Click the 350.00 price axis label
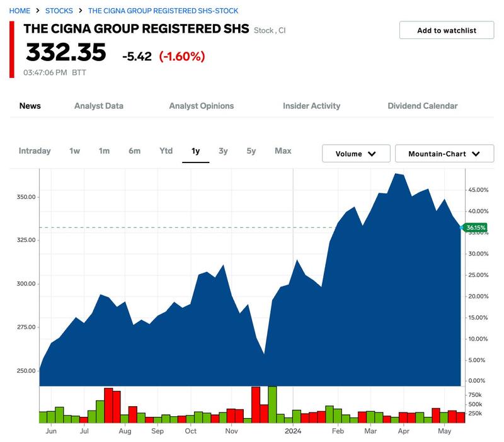The height and width of the screenshot is (442, 504). [26, 197]
